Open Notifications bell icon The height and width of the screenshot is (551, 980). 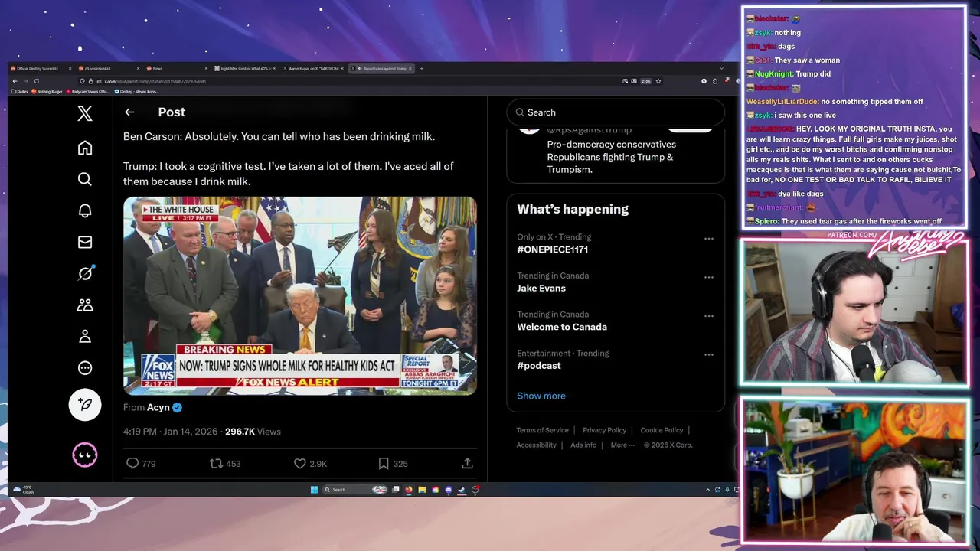[x=85, y=210]
